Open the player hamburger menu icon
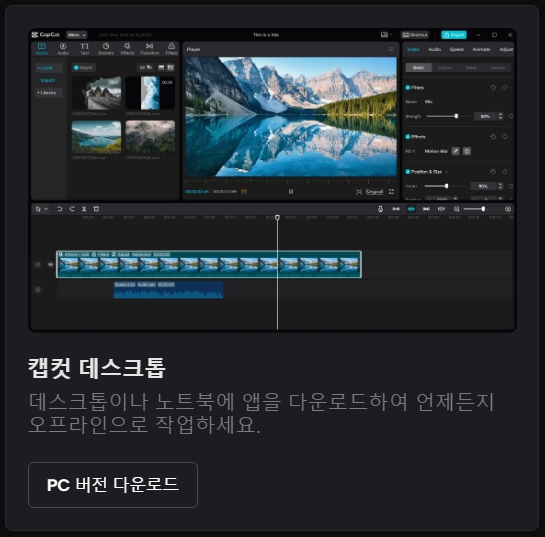Screen dimensions: 545x537 (391, 49)
